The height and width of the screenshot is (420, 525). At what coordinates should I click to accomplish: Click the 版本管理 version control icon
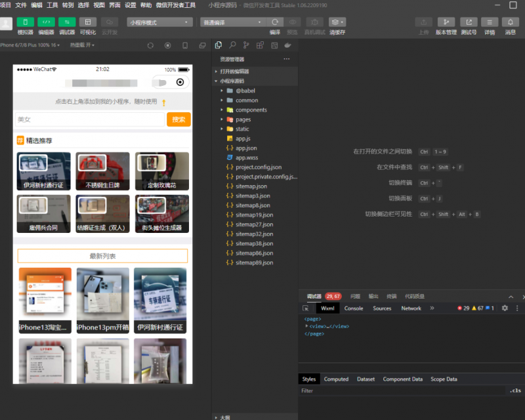coord(446,22)
